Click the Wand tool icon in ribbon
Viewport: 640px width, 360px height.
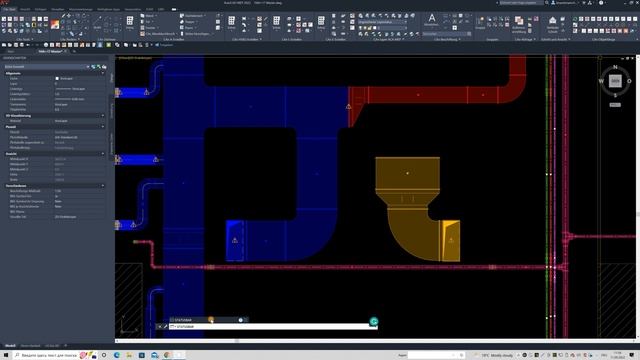click(x=142, y=16)
